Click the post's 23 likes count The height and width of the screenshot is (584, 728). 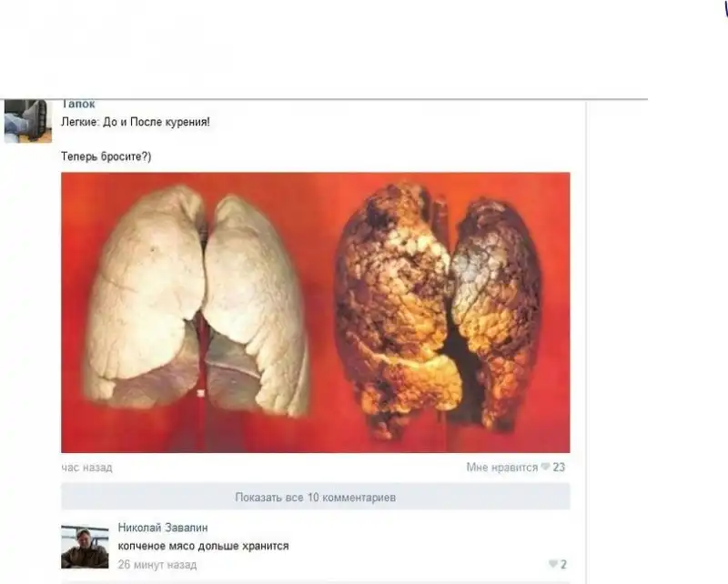pos(559,467)
